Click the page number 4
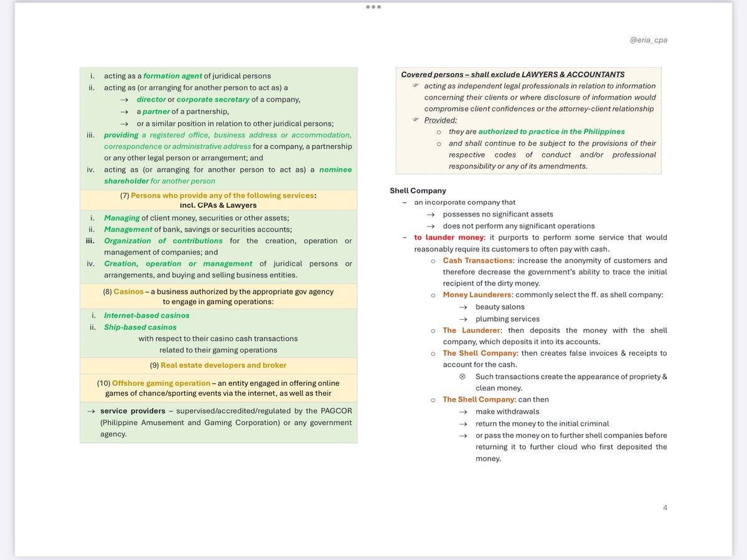Viewport: 747px width, 560px height. (x=665, y=508)
